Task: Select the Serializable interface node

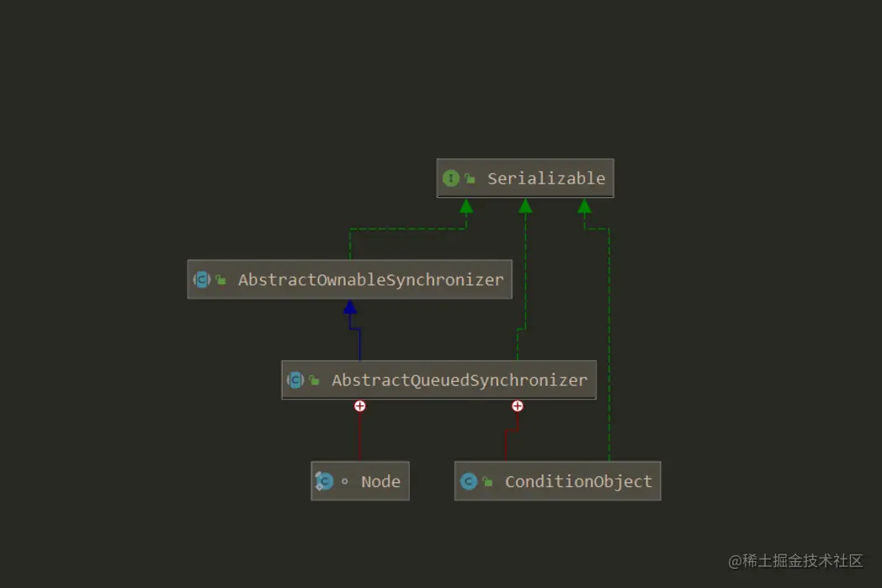Action: (525, 178)
